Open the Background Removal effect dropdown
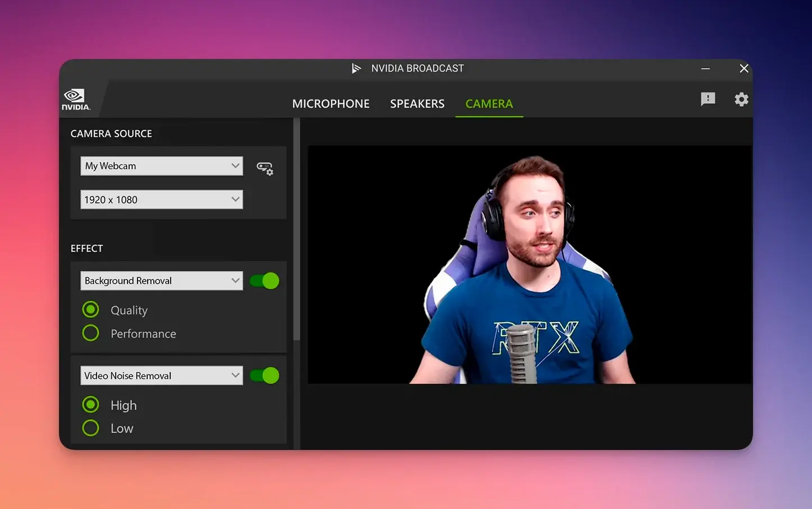Screen dimensions: 812x509 [x=161, y=281]
